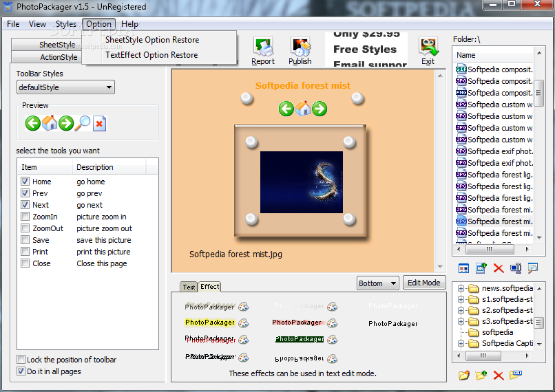
Task: Click canvas scrollbar down arrow
Action: click(x=440, y=267)
